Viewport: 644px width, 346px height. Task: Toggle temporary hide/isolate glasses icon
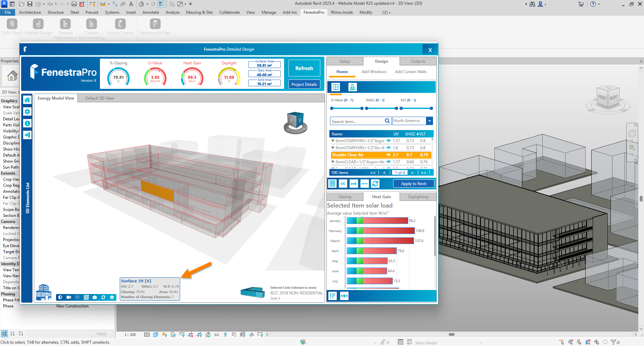217,335
